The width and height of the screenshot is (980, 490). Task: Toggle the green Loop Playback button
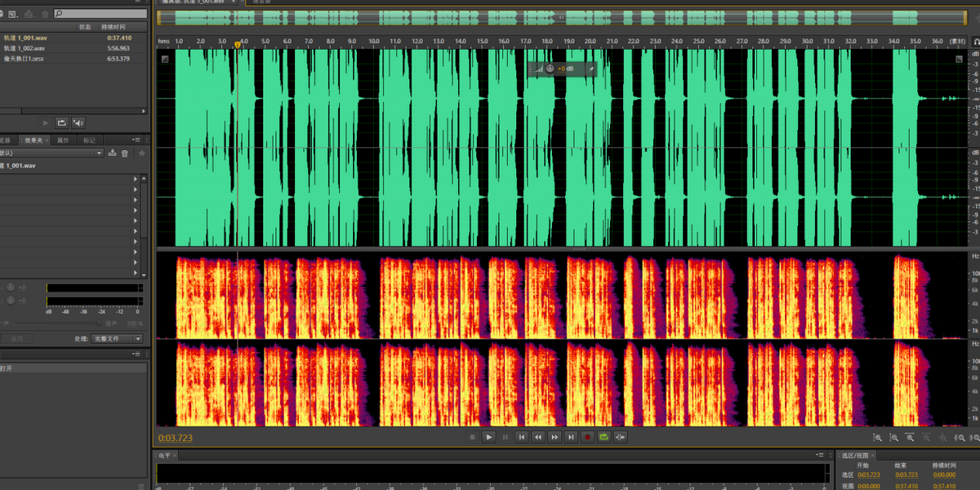[x=604, y=437]
